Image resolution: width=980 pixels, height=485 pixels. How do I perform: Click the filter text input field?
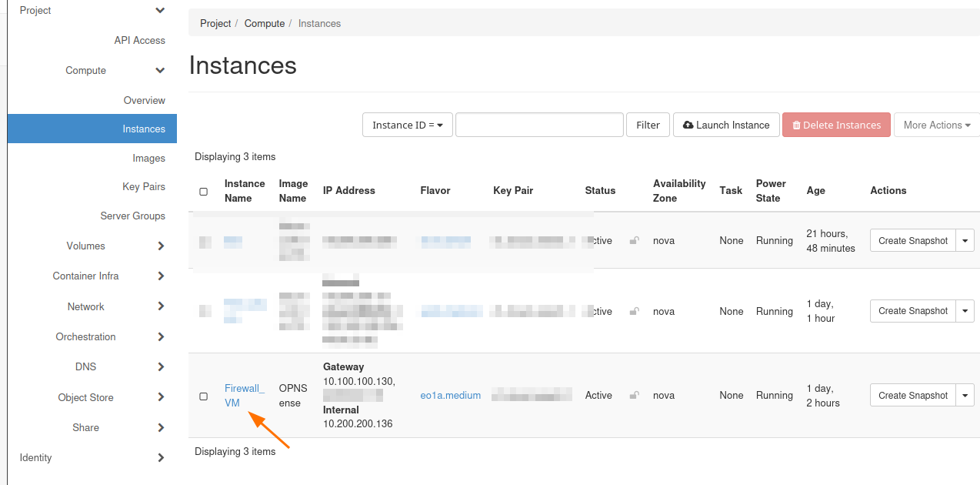(x=539, y=125)
